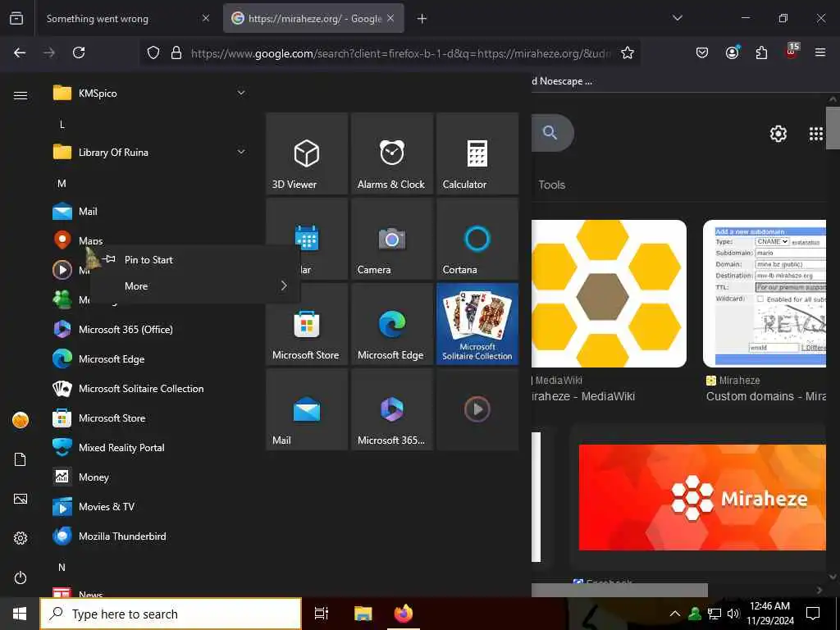Open Microsoft Solitaire Collection in app list

click(150, 388)
